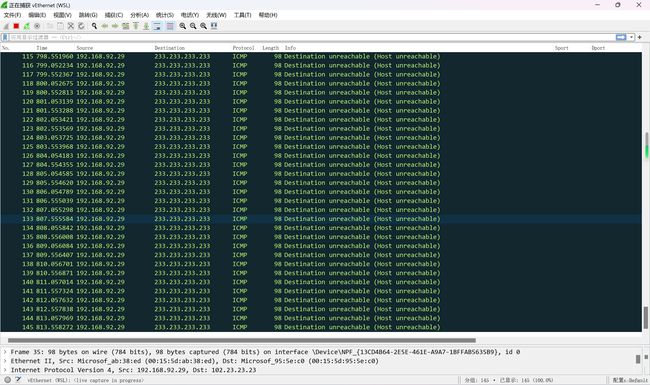Open the 帮助(H) menu
Image resolution: width=650 pixels, height=385 pixels.
[268, 15]
